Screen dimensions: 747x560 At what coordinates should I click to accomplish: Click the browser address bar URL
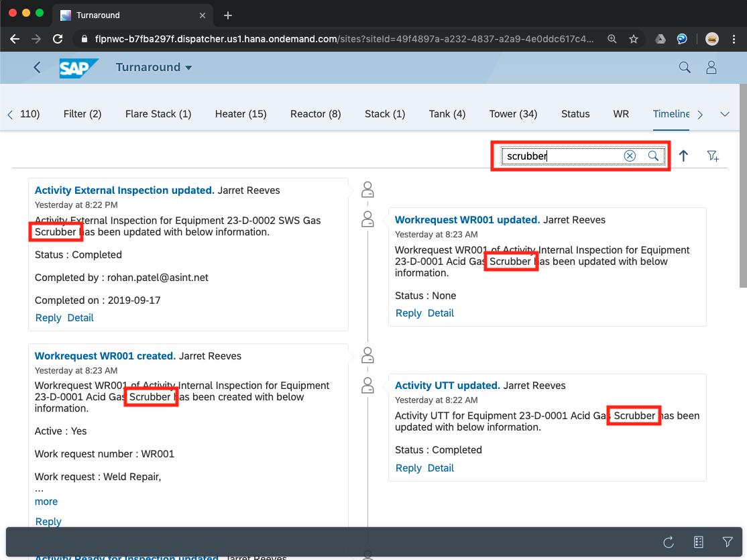click(x=344, y=39)
